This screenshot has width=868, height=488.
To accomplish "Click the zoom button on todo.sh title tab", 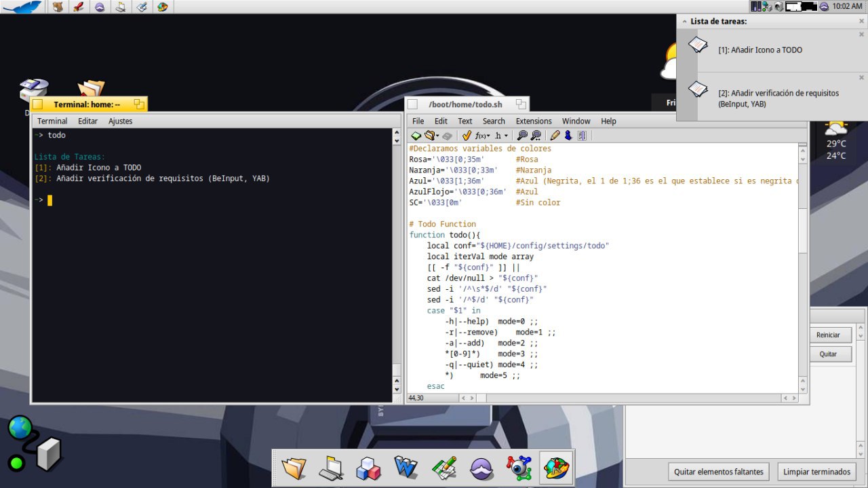I will click(x=521, y=104).
